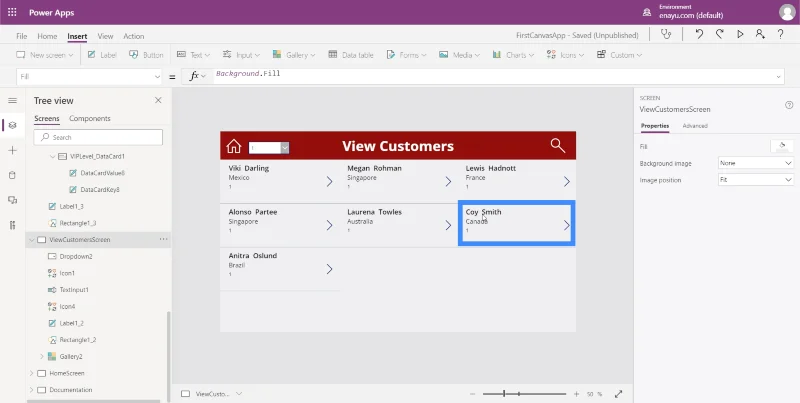The width and height of the screenshot is (800, 403).
Task: Close the Tree view panel
Action: [x=158, y=100]
